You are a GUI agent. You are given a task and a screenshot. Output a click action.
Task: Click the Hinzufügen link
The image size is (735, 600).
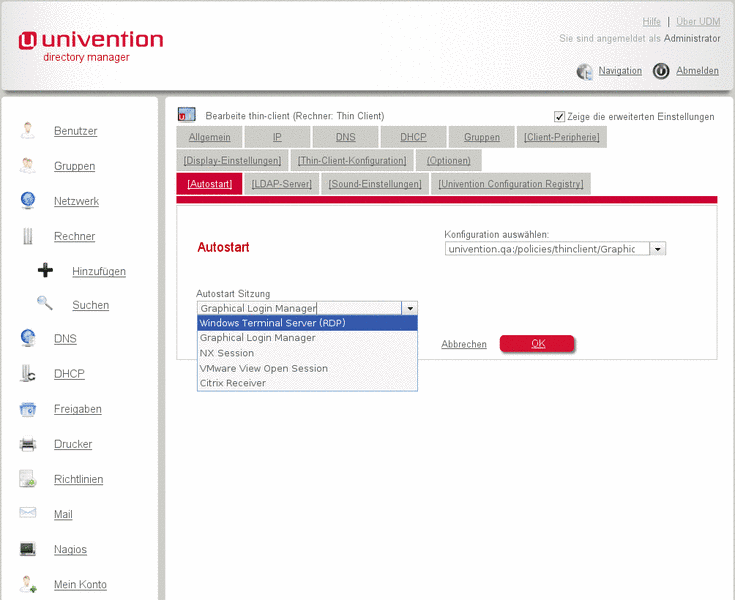[99, 271]
